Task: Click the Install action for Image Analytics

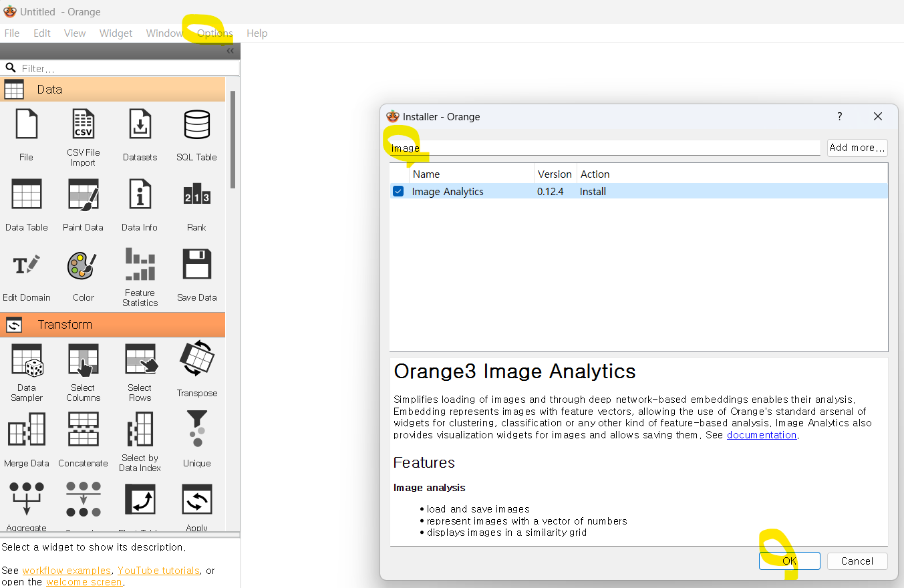Action: tap(593, 192)
